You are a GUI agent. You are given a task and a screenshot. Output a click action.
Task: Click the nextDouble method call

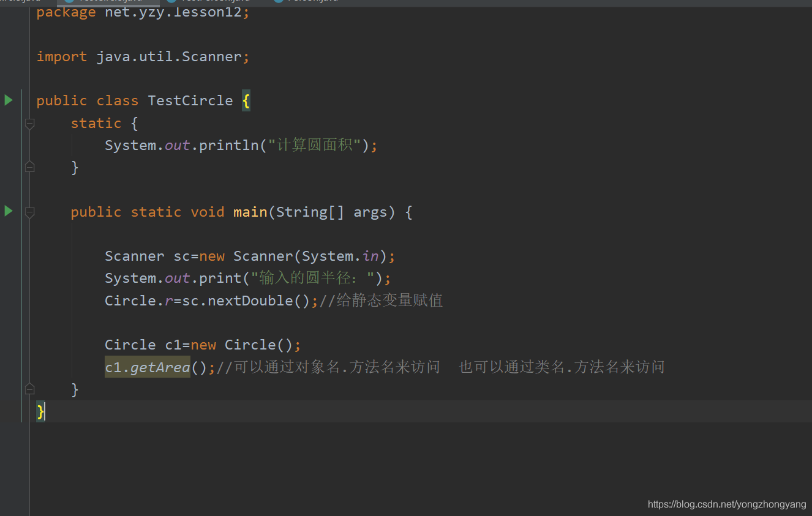[250, 301]
